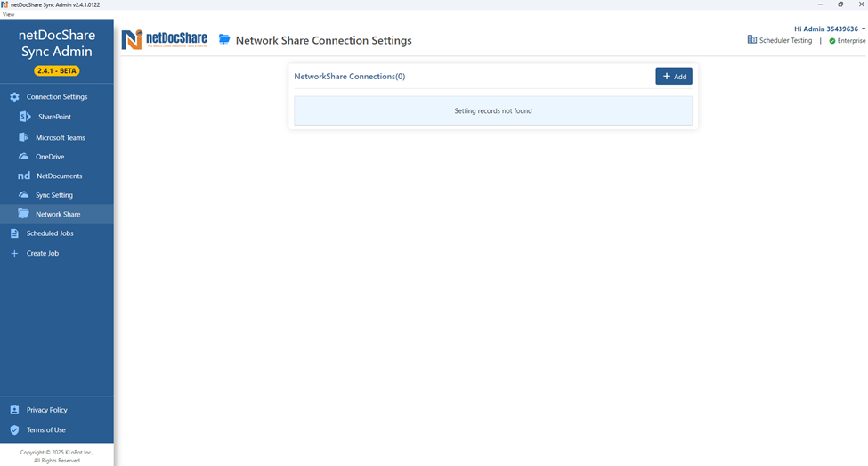868x466 pixels.
Task: Click the app icon in the title bar
Action: tap(4, 4)
